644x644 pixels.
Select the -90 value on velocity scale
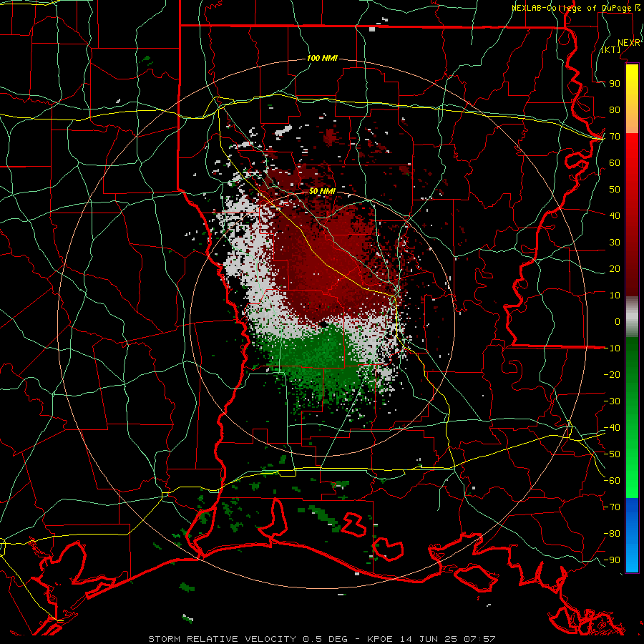click(612, 560)
